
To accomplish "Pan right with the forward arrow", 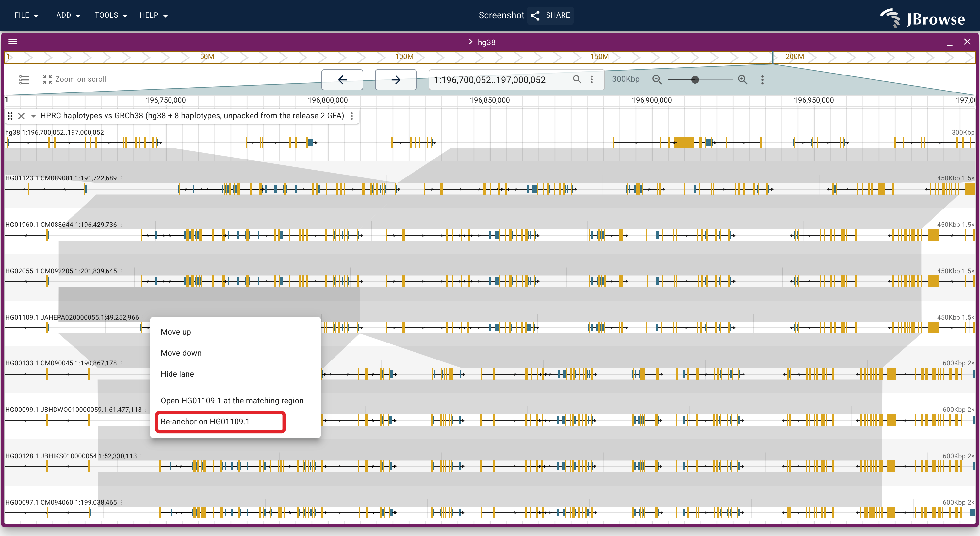I will click(x=396, y=79).
